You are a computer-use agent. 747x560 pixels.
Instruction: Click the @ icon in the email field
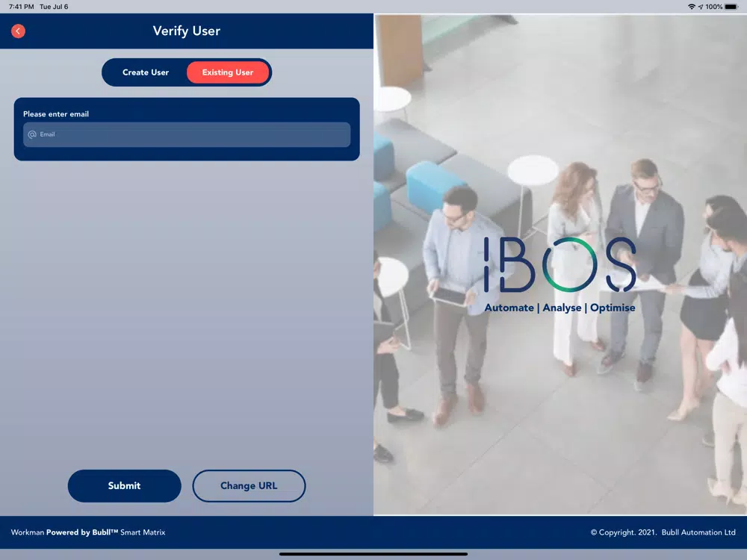click(x=32, y=134)
